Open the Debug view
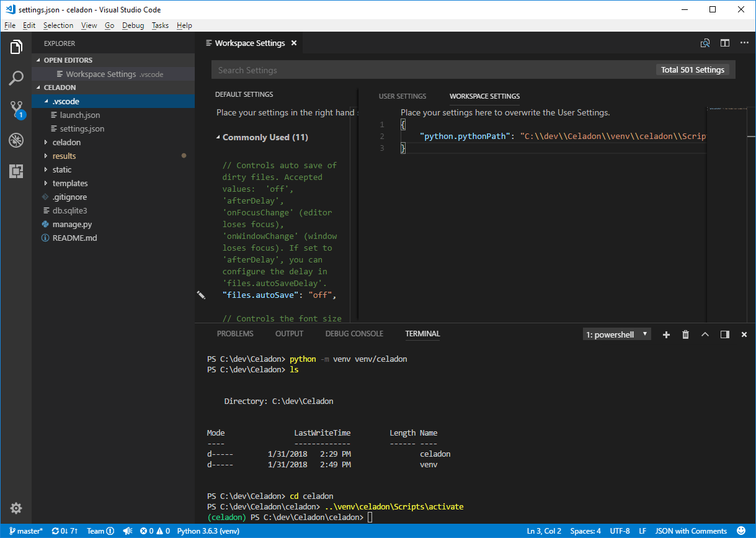The width and height of the screenshot is (756, 538). coord(16,141)
